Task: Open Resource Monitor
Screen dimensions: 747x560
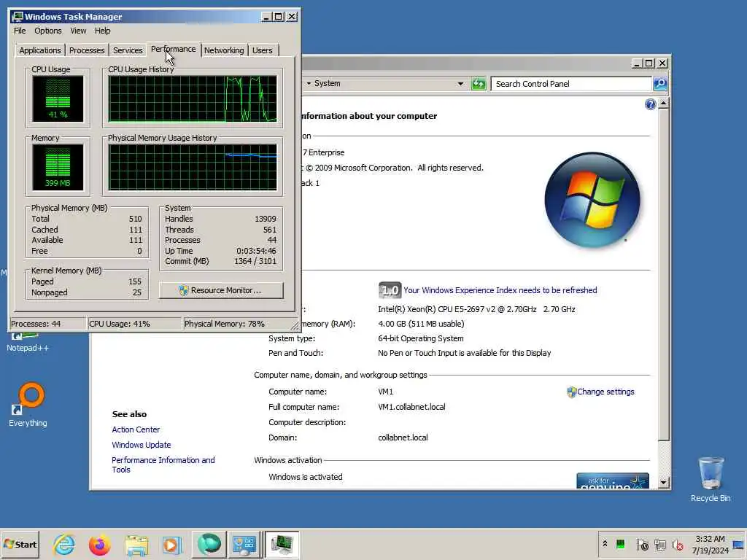Action: pos(221,290)
